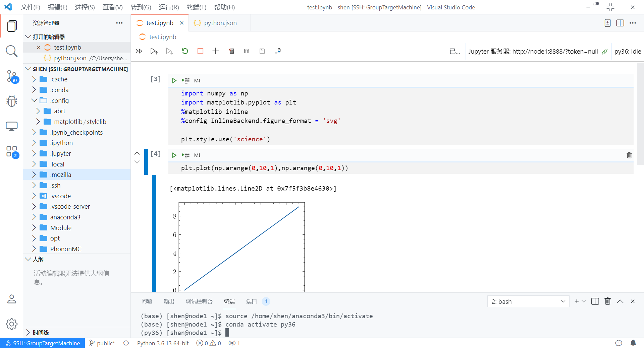Open the 终端(T) menu

tap(196, 7)
